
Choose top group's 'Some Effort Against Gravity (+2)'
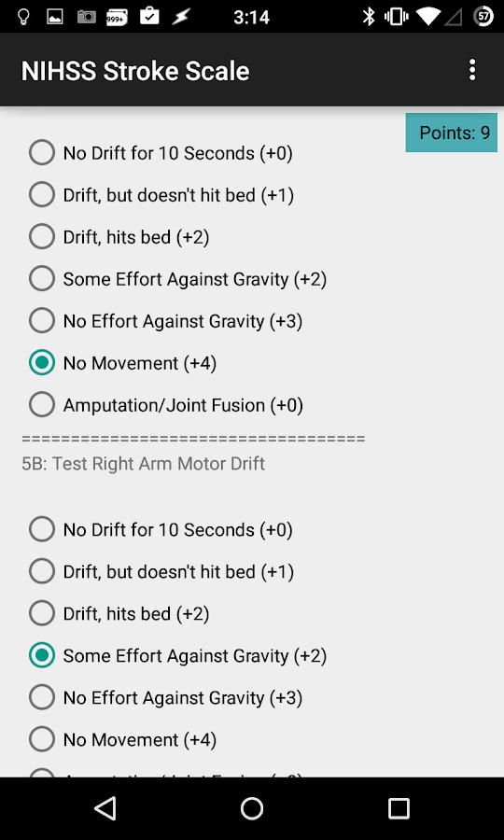(x=178, y=278)
